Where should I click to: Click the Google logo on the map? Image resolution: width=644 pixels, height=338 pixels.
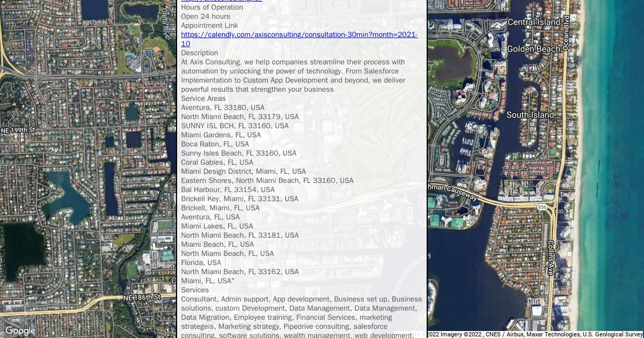(x=20, y=331)
